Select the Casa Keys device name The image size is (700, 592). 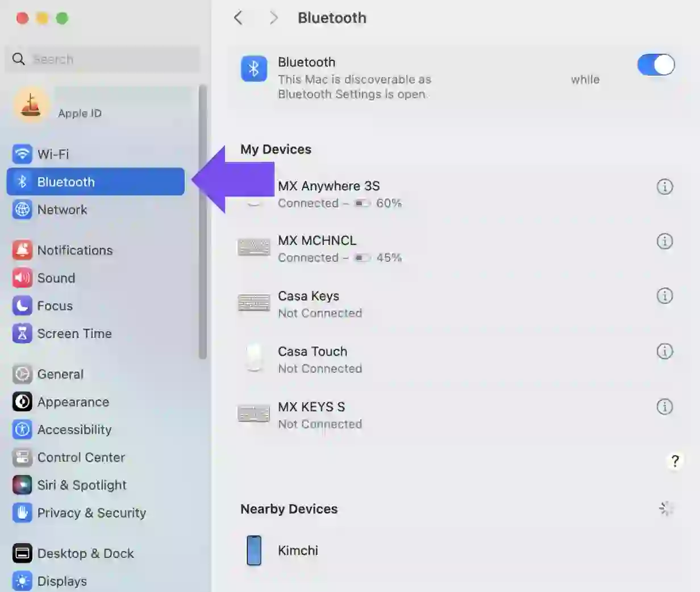309,296
